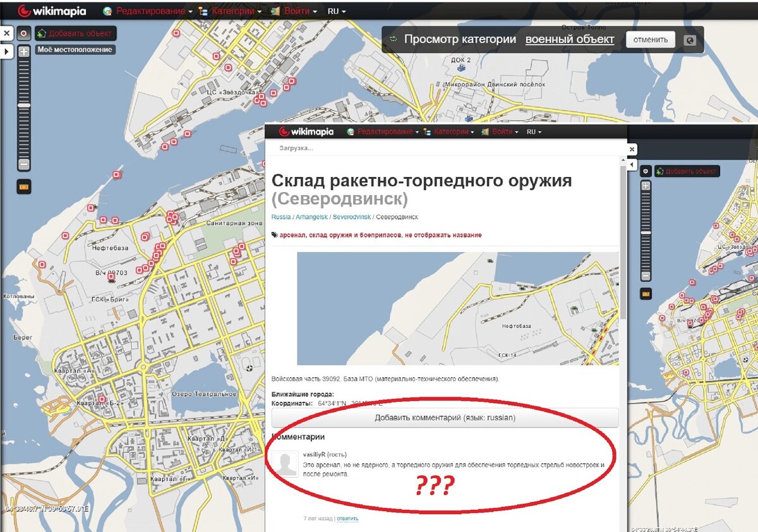Image resolution: width=758 pixels, height=532 pixels.
Task: Expand the side panel arrow in the main map
Action: coord(6,51)
